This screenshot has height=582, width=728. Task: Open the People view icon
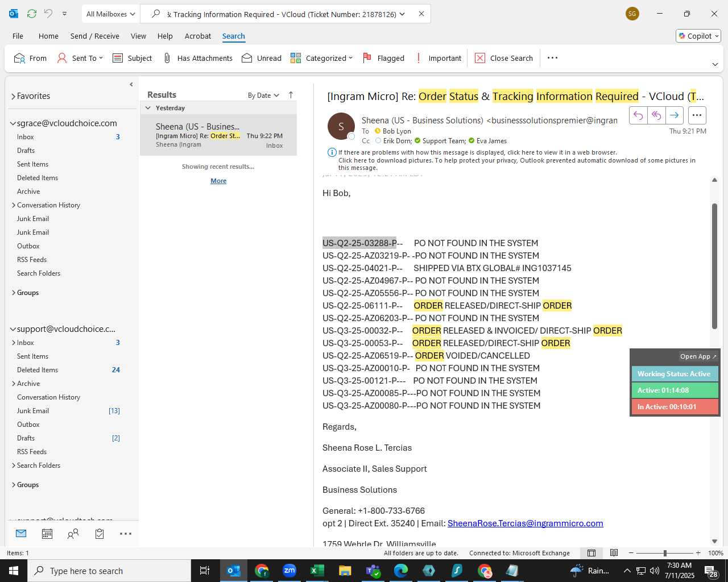[x=73, y=534]
